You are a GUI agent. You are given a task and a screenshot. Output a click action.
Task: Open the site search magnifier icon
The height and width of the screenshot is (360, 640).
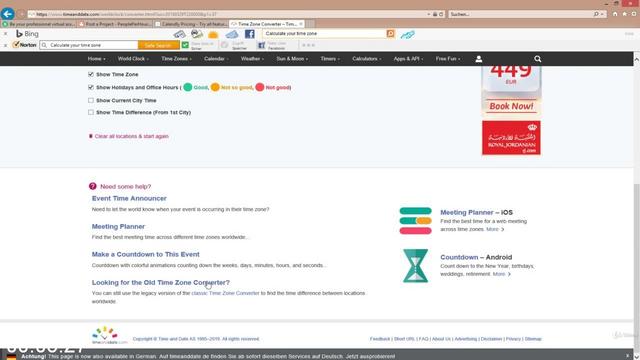coord(538,59)
